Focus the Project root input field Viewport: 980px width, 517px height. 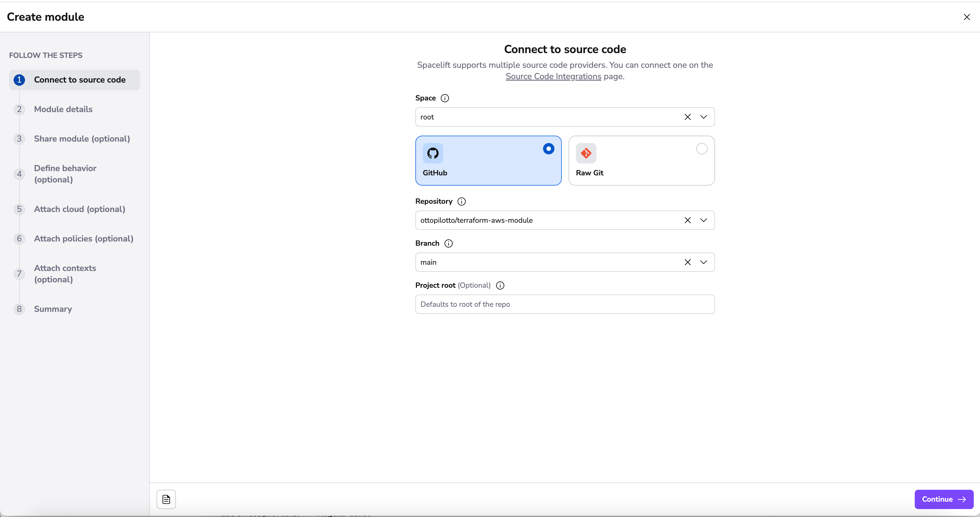(x=565, y=304)
